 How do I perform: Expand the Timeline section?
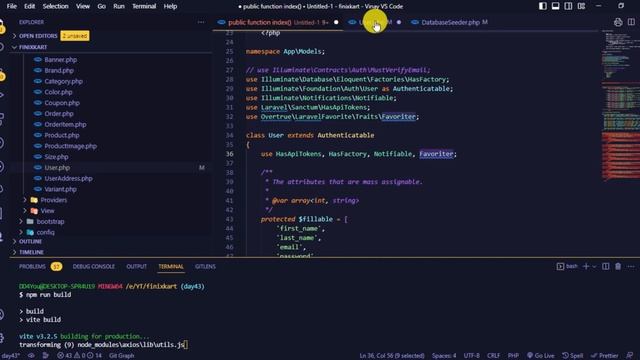coord(31,252)
